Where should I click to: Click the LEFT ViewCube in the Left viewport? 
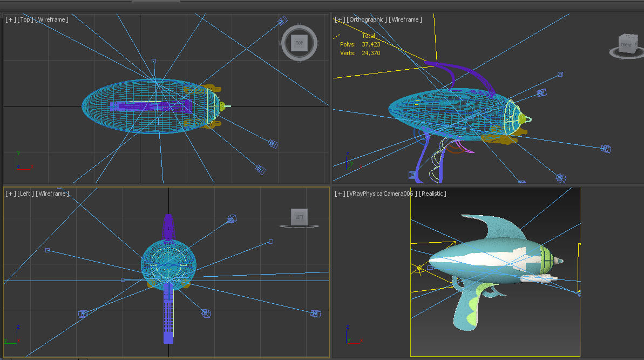300,217
